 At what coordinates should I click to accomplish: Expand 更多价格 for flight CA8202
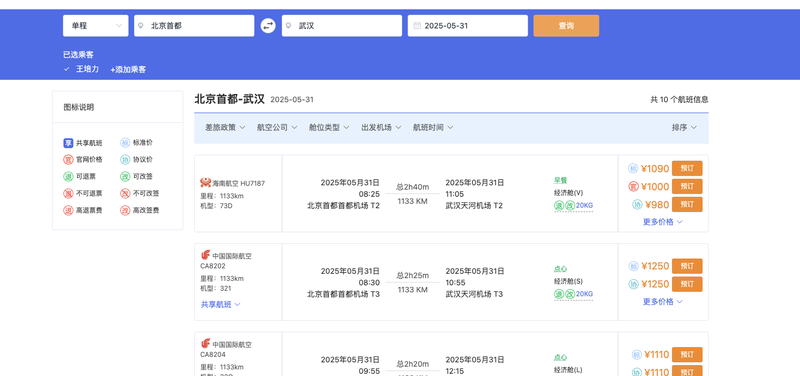[x=663, y=302]
